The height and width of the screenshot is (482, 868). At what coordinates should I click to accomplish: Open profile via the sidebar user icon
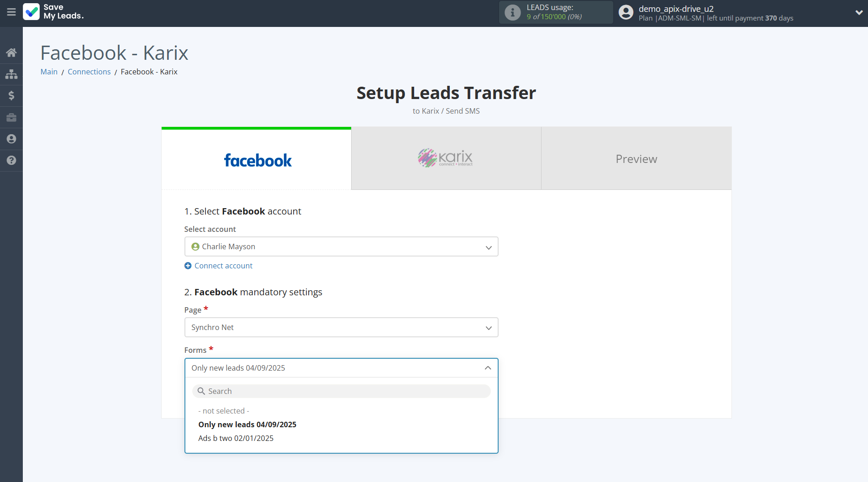(11, 139)
